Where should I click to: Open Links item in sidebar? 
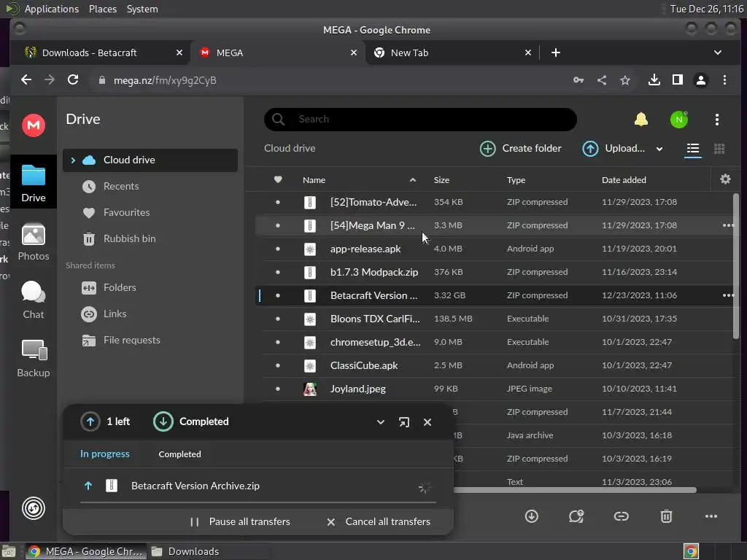coord(150,314)
